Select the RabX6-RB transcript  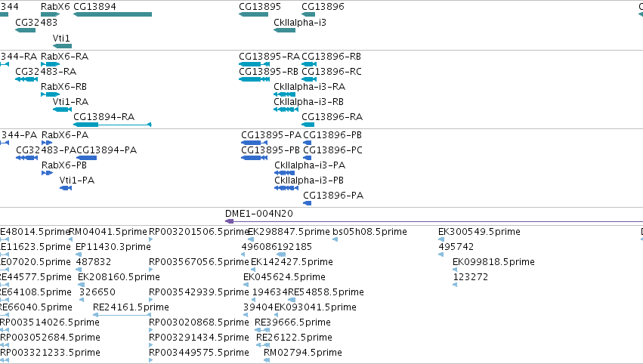point(50,94)
